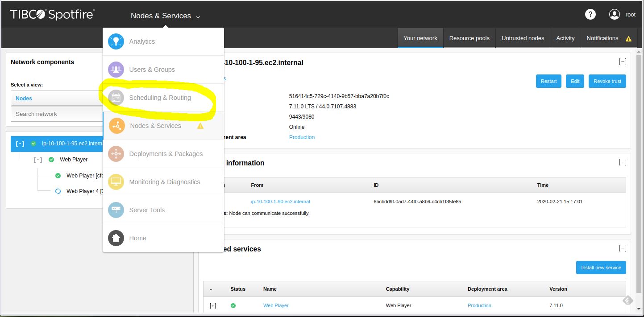Open the Untrusted nodes tab

point(523,38)
